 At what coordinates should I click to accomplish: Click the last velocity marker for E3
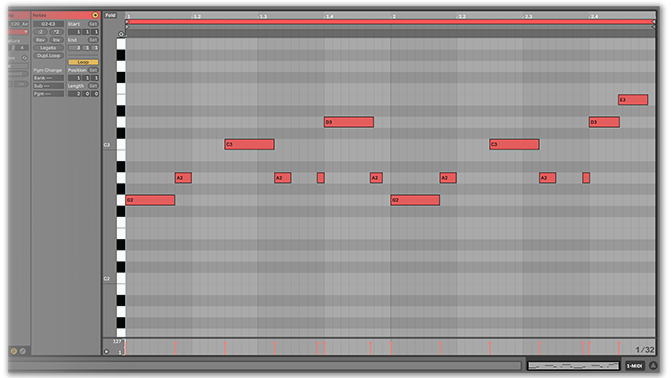(x=618, y=348)
